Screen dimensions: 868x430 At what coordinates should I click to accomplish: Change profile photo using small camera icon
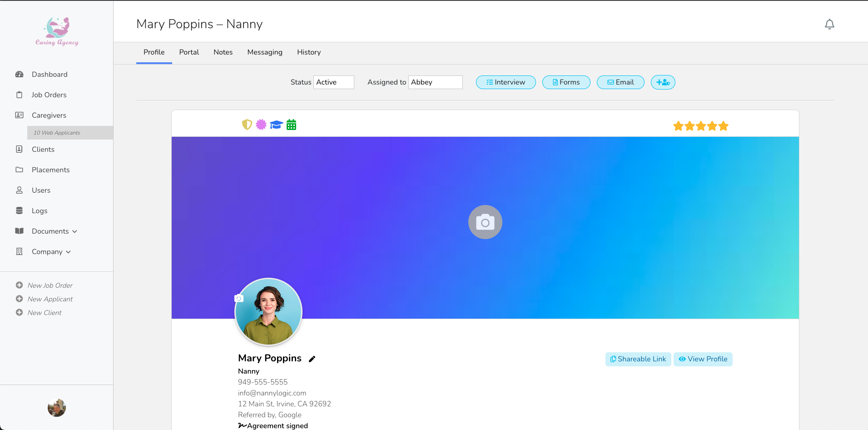pyautogui.click(x=239, y=298)
